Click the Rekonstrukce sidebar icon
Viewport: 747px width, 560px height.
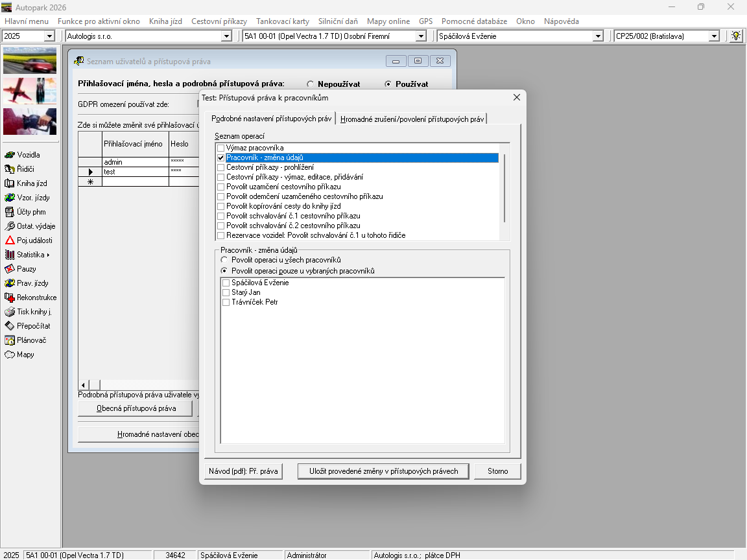10,297
